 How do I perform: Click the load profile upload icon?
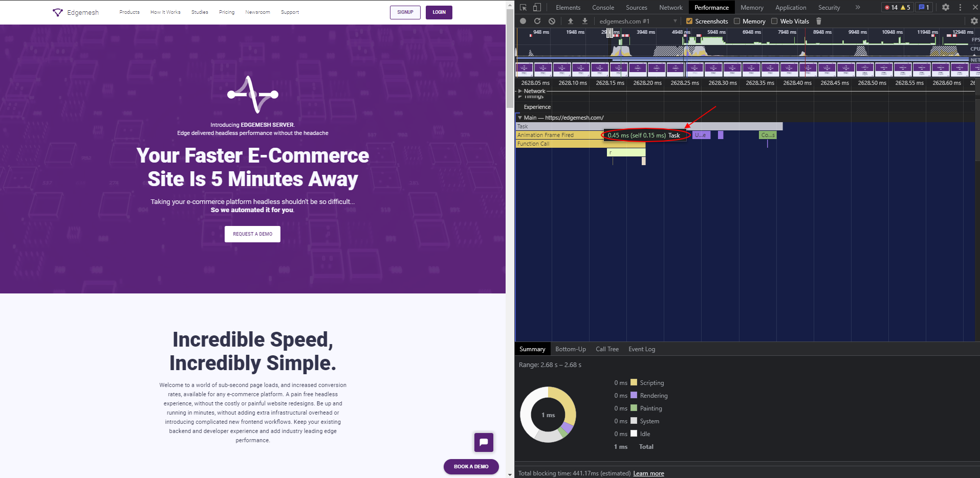[x=571, y=21]
